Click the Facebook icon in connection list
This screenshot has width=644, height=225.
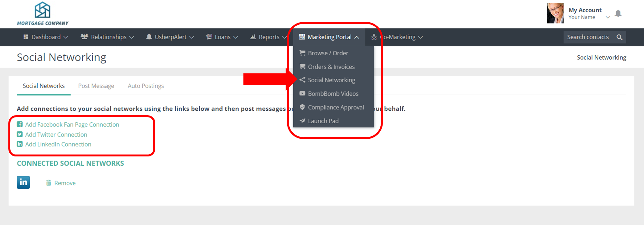click(20, 125)
